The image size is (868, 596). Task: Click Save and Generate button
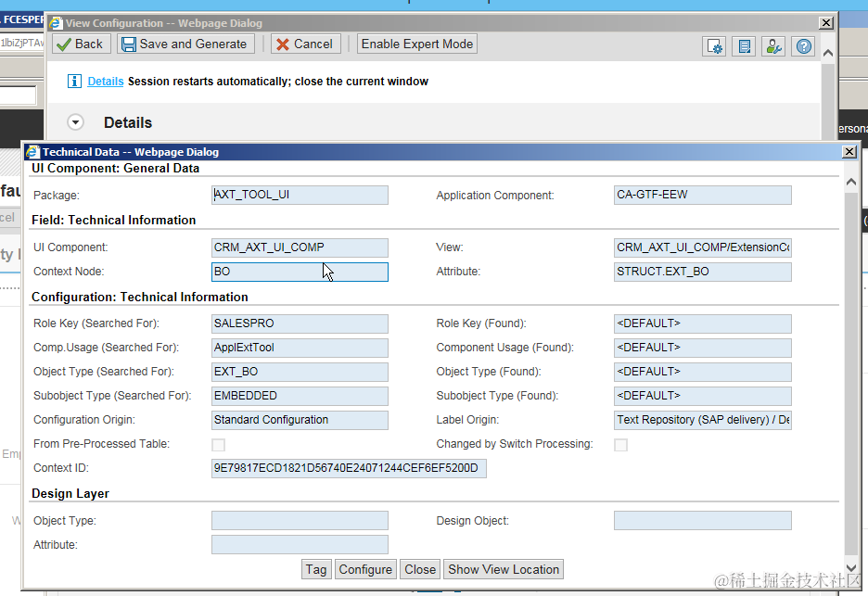coord(185,44)
